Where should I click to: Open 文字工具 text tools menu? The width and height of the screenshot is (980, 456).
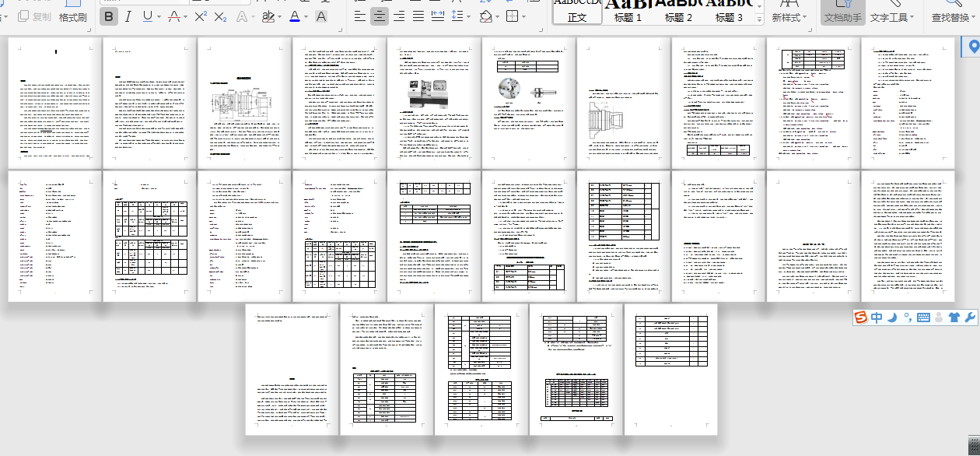click(892, 12)
